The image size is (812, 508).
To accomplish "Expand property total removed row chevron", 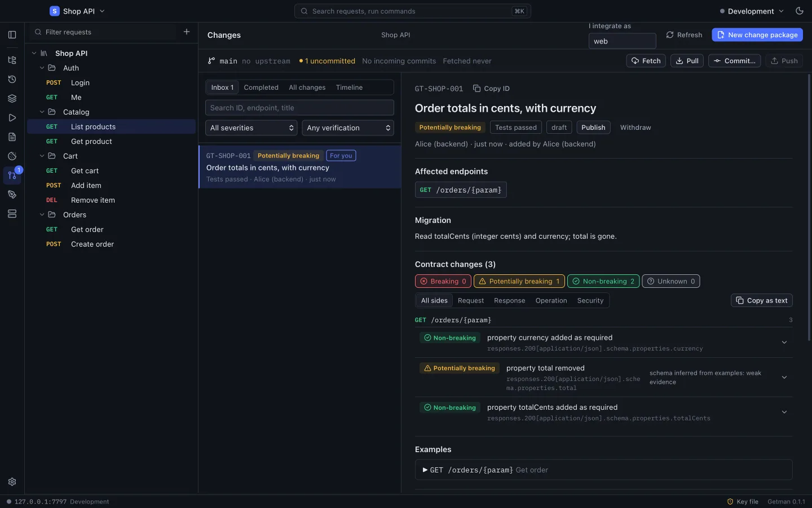I will coord(784,378).
